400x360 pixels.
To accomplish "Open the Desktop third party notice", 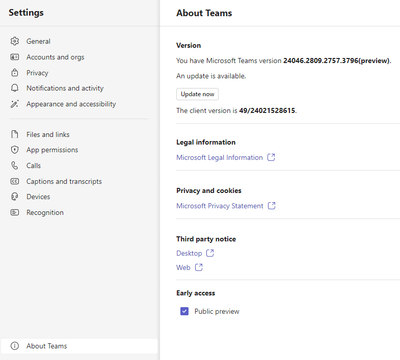I will pos(189,253).
